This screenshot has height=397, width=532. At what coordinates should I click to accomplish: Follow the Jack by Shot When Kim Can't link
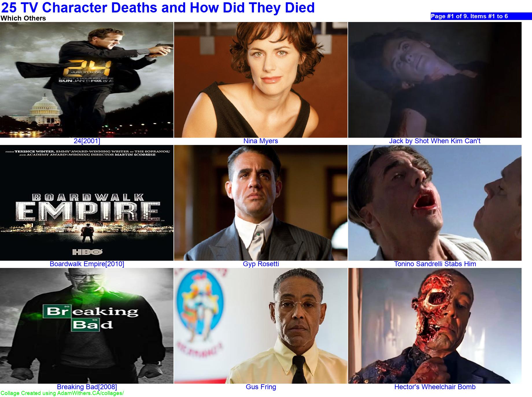pyautogui.click(x=435, y=141)
